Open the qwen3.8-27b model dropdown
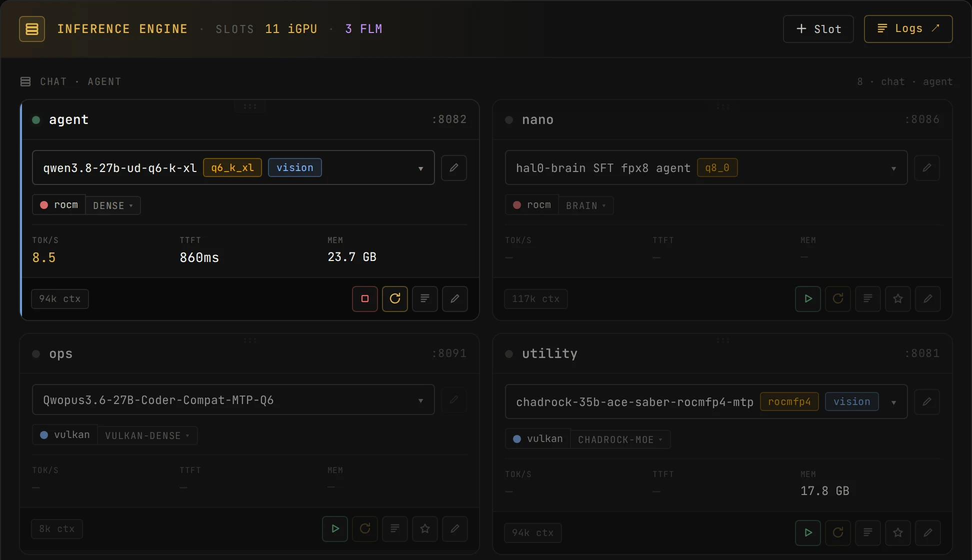 tap(233, 167)
